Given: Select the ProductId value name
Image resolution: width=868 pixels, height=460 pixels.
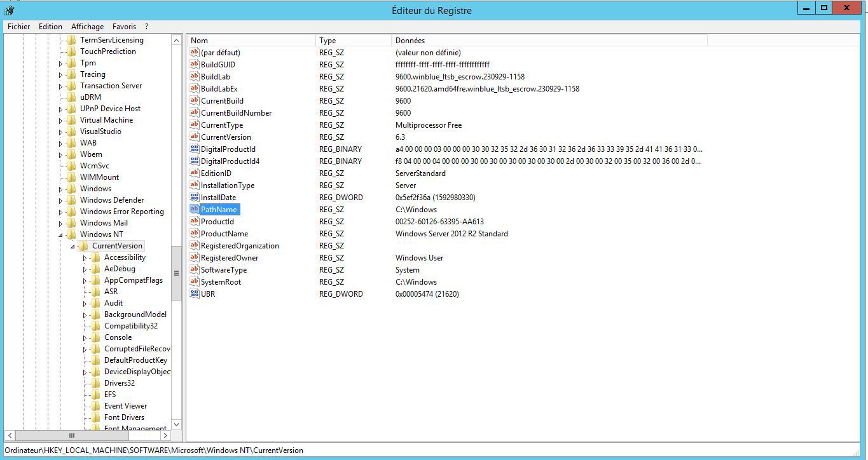Looking at the screenshot, I should point(217,221).
